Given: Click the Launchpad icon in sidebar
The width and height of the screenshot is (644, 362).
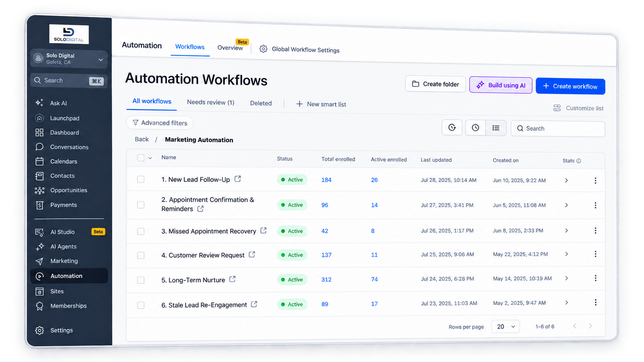Looking at the screenshot, I should coord(39,118).
